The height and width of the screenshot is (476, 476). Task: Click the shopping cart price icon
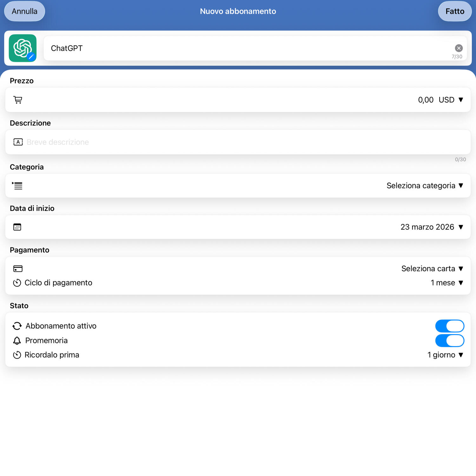[18, 100]
